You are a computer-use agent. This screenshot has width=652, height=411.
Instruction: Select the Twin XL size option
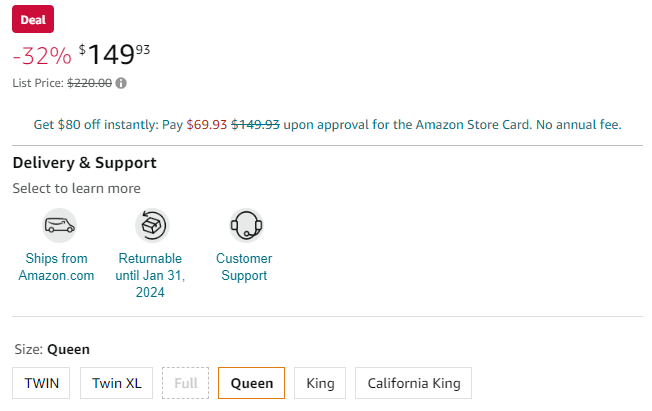(x=115, y=383)
